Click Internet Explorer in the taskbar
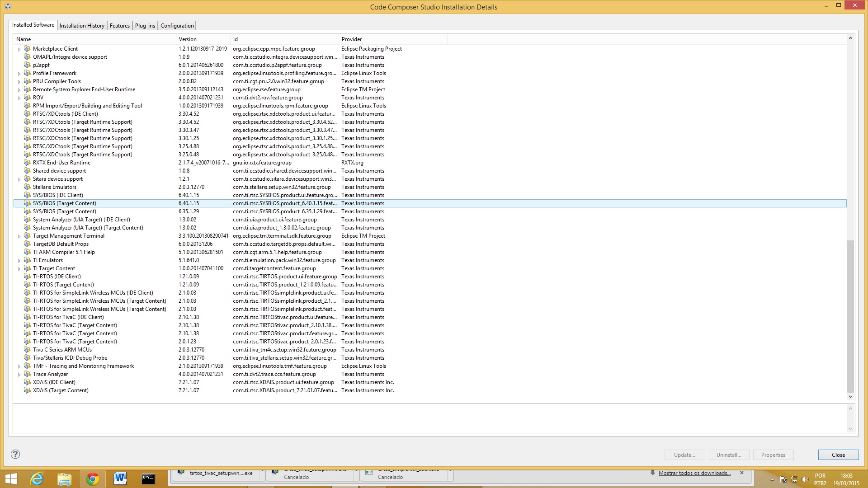 pos(38,479)
